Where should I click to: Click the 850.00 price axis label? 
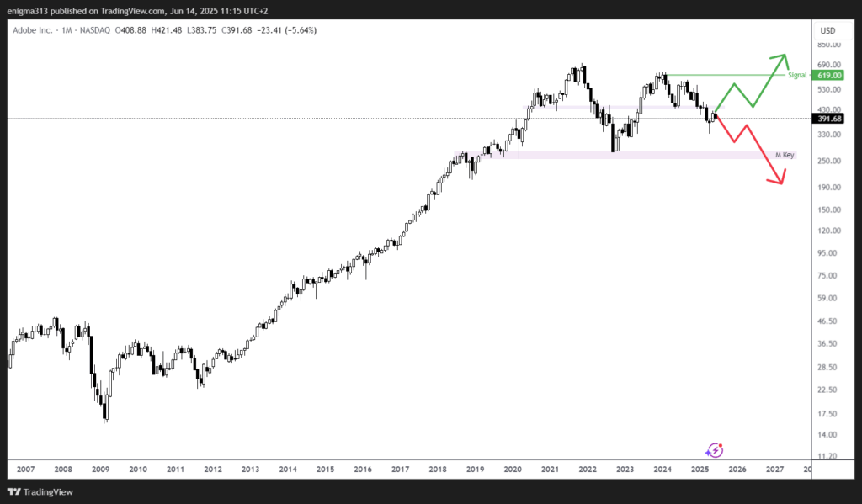829,45
